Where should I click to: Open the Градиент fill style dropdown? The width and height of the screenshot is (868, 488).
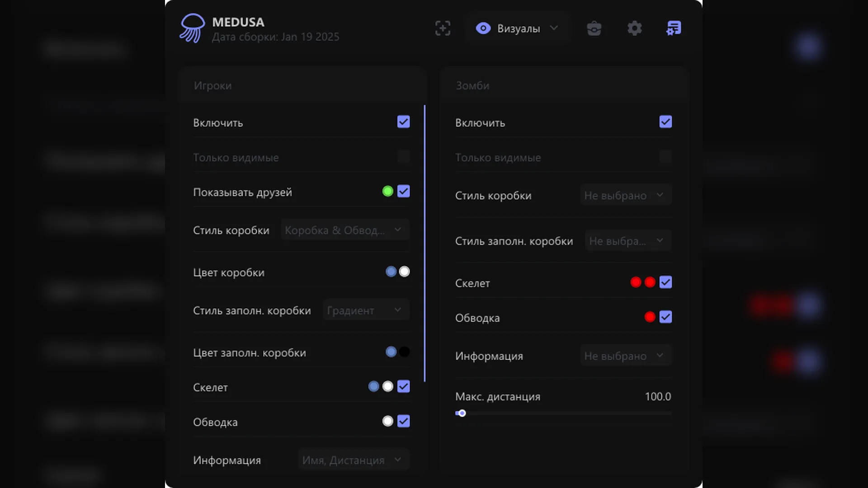[366, 310]
